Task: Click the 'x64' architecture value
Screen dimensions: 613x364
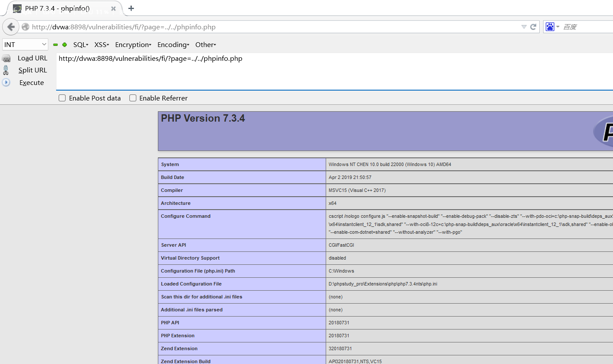Action: pos(333,203)
